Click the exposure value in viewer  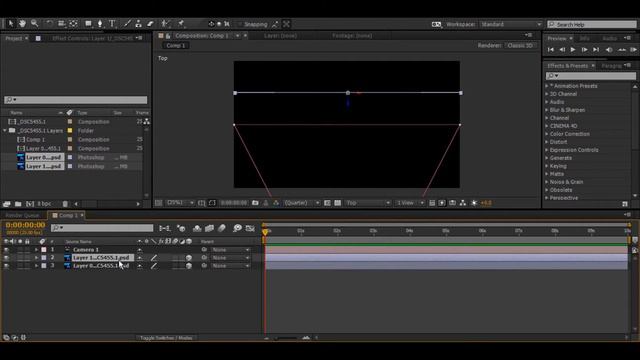coord(486,203)
